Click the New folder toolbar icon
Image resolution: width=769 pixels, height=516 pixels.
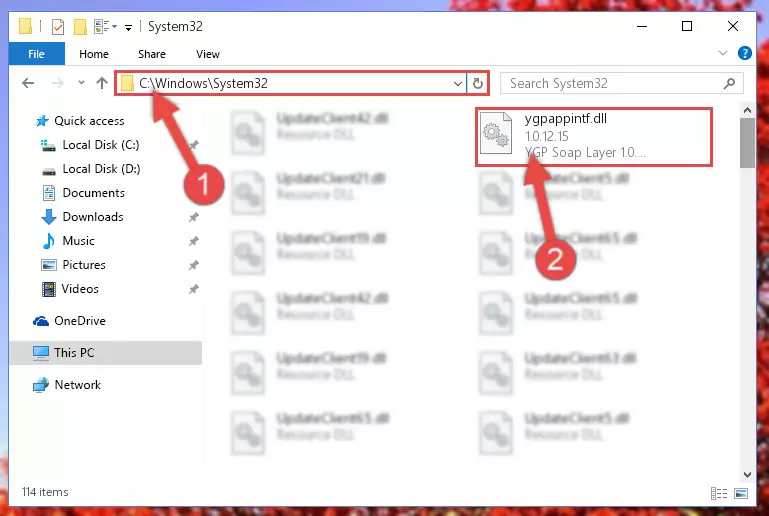pos(80,26)
